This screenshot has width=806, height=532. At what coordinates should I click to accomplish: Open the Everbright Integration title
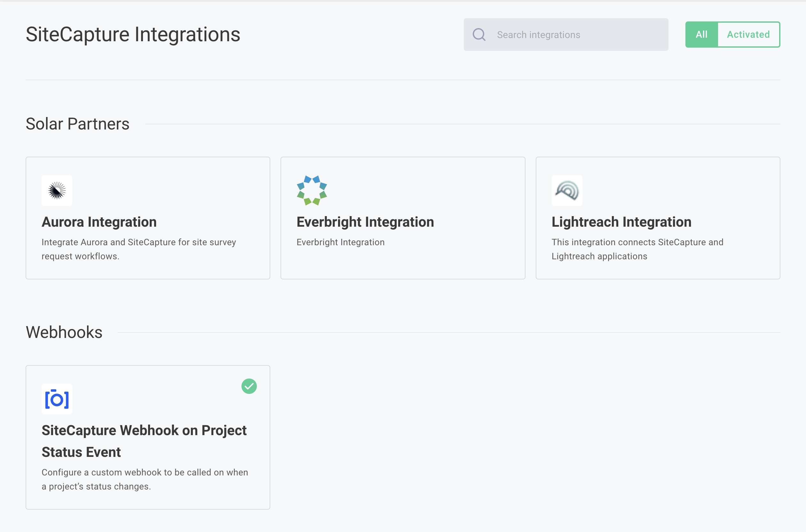pos(365,222)
